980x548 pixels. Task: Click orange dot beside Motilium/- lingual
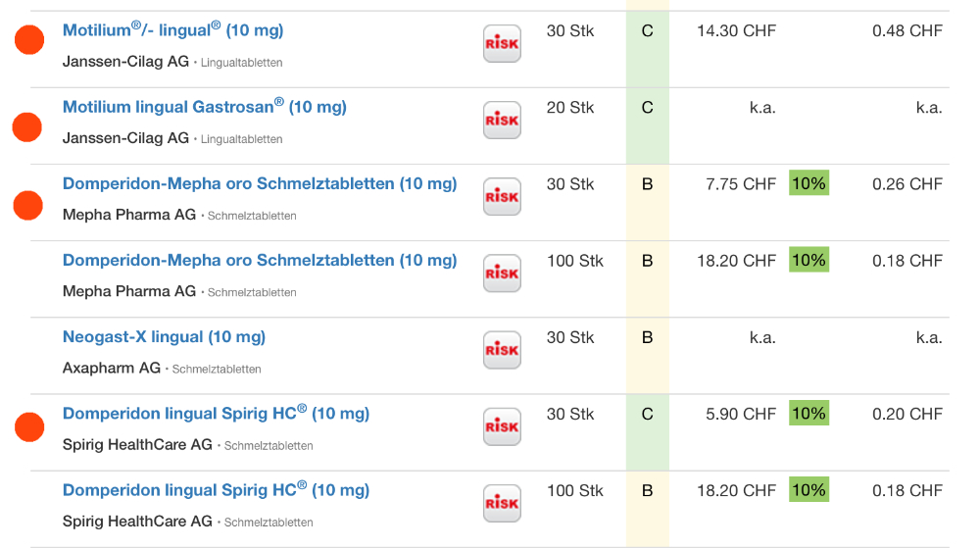pyautogui.click(x=29, y=40)
